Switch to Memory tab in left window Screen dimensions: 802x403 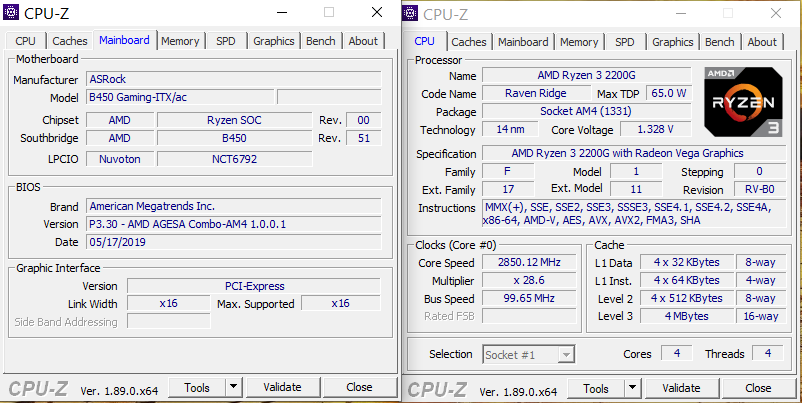[x=180, y=41]
